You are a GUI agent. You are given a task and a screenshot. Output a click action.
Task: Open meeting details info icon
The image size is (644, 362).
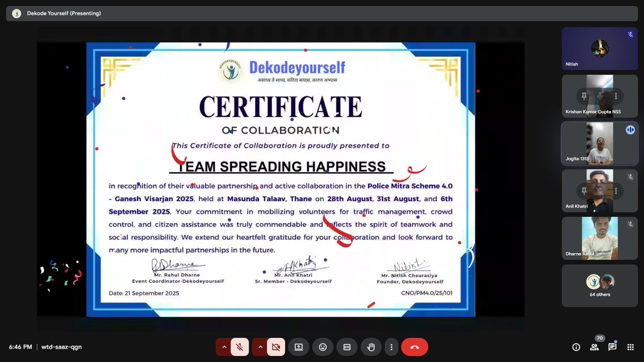pyautogui.click(x=576, y=347)
